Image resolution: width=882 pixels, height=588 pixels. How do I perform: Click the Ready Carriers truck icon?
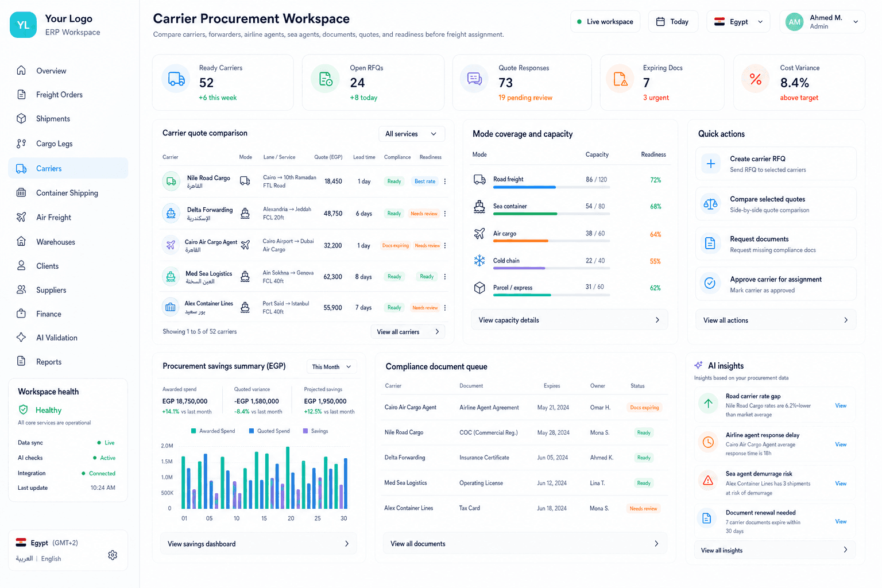176,79
